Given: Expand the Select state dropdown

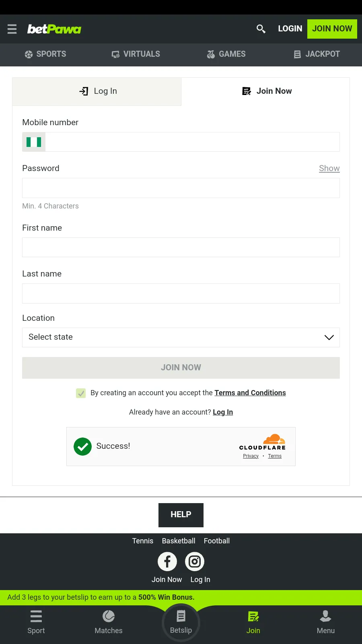Looking at the screenshot, I should [x=181, y=337].
